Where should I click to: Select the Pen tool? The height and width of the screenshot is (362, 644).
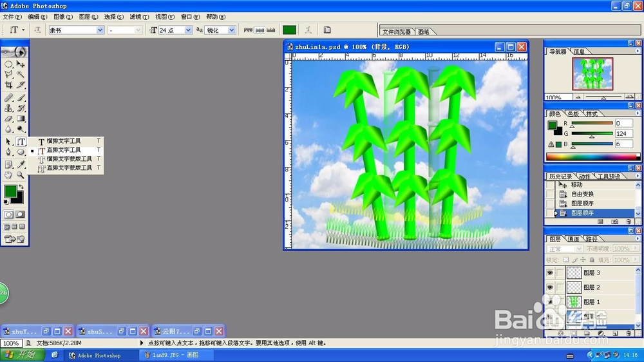(8, 152)
